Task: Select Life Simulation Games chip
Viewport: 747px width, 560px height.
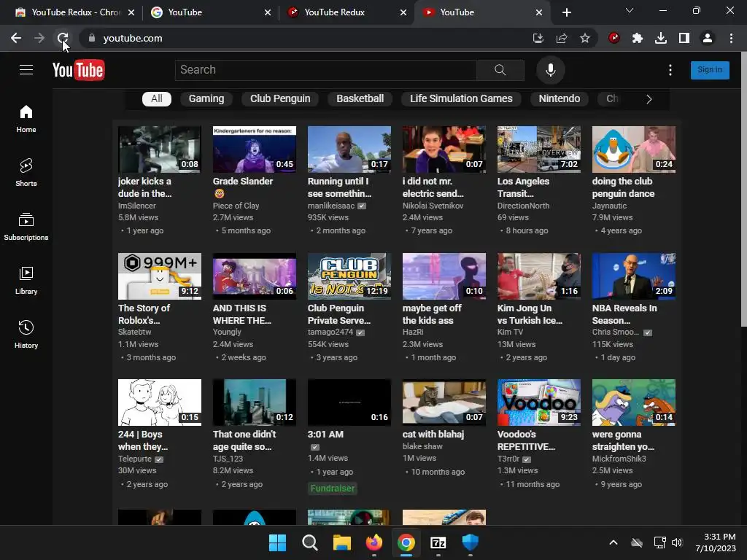Action: [461, 98]
